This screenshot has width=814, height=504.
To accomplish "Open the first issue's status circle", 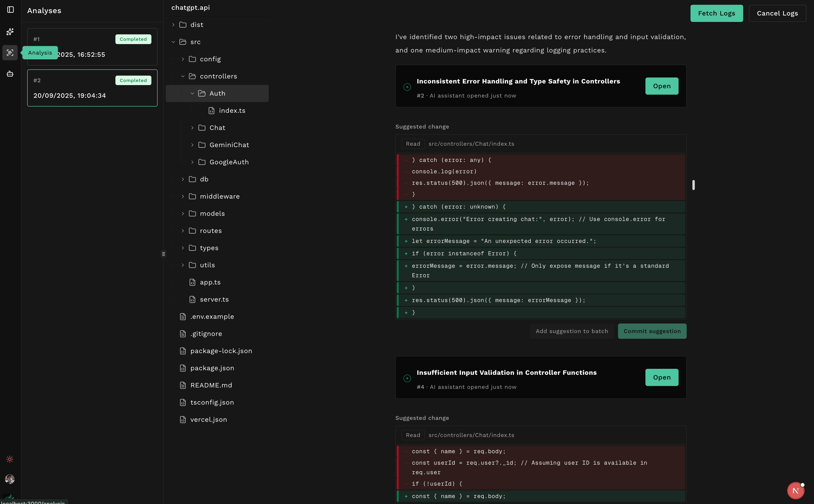I will pyautogui.click(x=407, y=87).
